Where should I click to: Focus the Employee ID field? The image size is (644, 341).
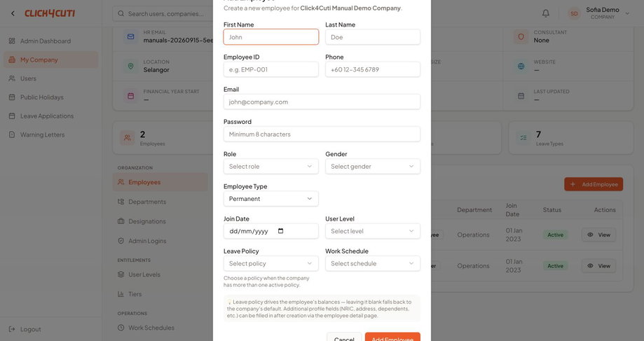(x=271, y=69)
